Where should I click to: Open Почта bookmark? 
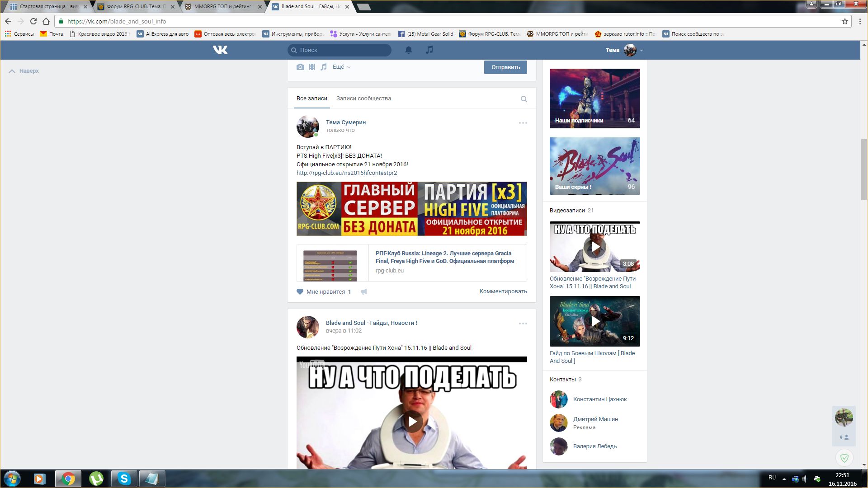52,34
